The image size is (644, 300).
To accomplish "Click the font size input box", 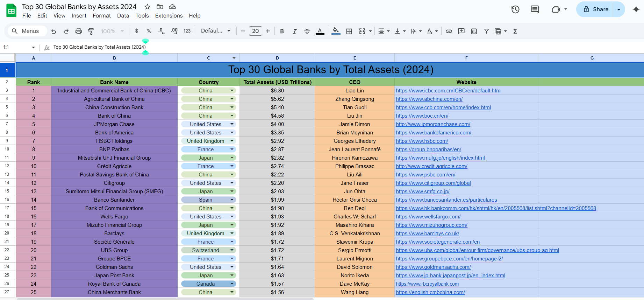I will pyautogui.click(x=256, y=31).
